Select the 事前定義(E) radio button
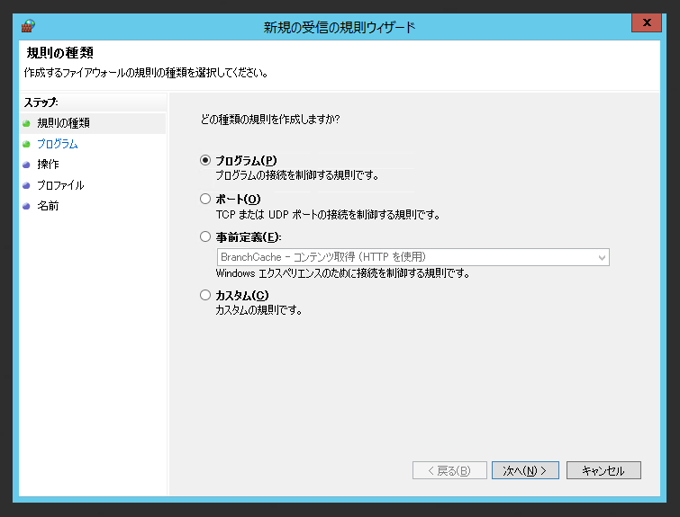The height and width of the screenshot is (517, 680). [x=206, y=236]
